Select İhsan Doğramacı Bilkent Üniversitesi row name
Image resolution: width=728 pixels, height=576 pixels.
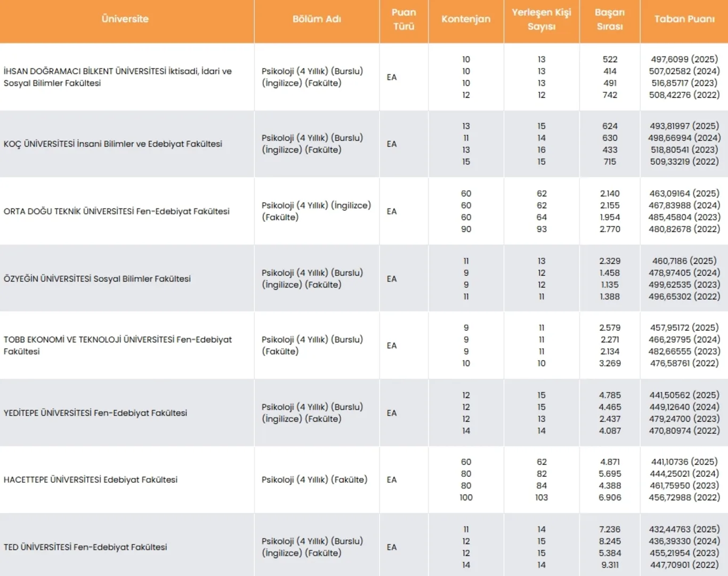118,77
